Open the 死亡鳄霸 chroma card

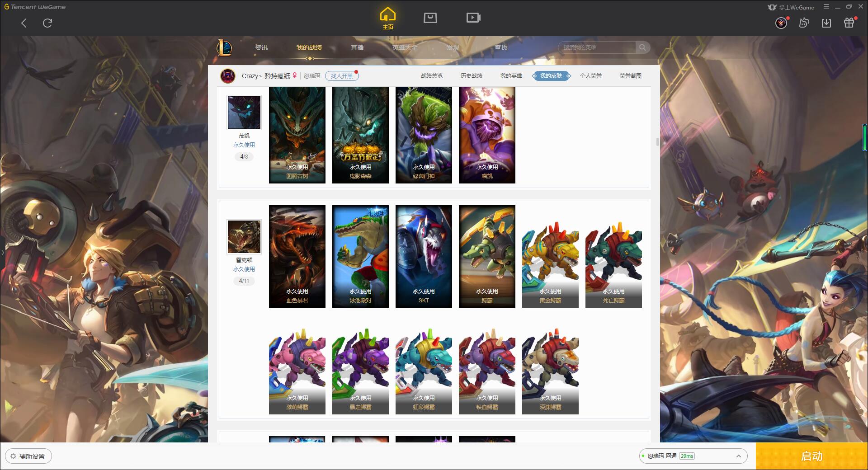tap(613, 264)
